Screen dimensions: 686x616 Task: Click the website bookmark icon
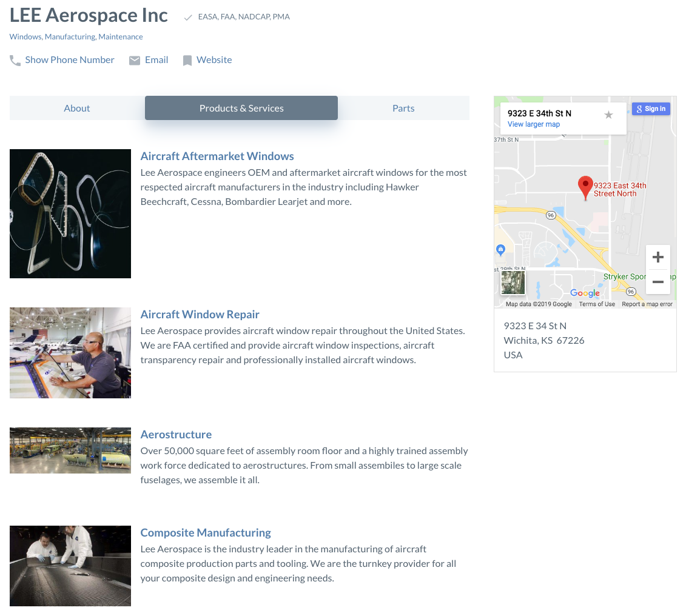[x=187, y=61]
